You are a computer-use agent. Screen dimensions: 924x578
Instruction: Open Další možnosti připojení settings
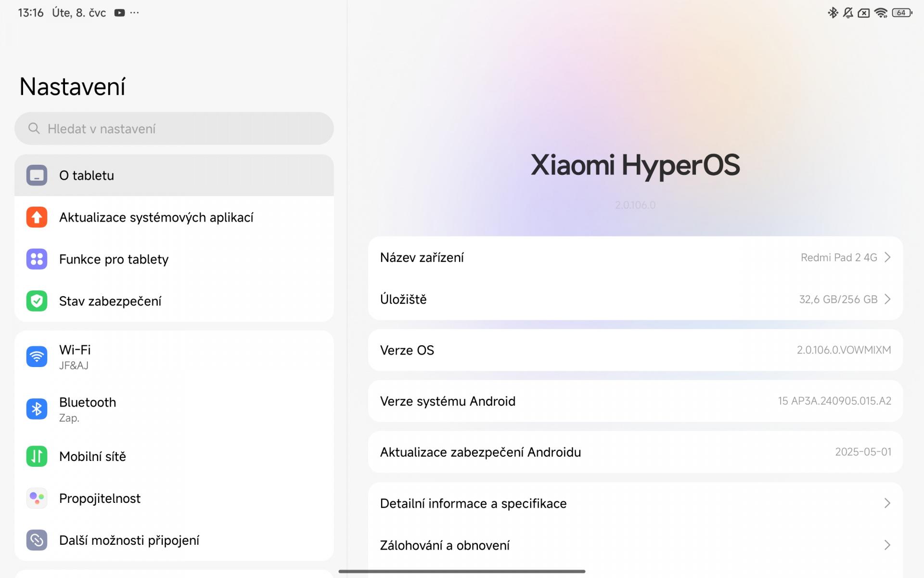174,540
